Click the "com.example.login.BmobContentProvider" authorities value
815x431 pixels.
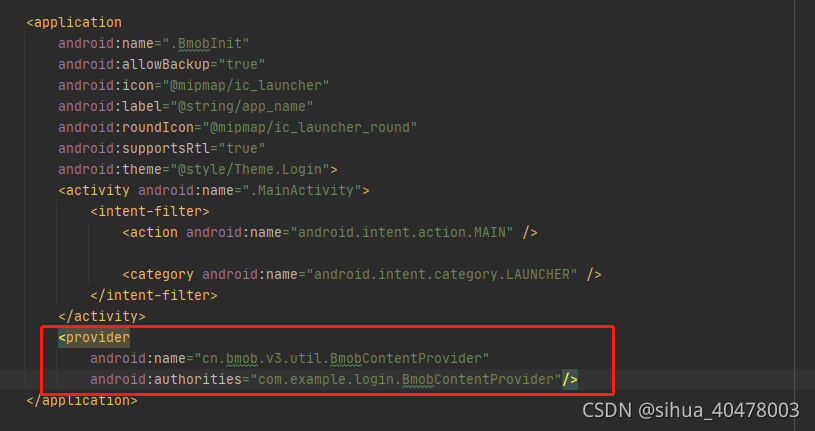405,379
